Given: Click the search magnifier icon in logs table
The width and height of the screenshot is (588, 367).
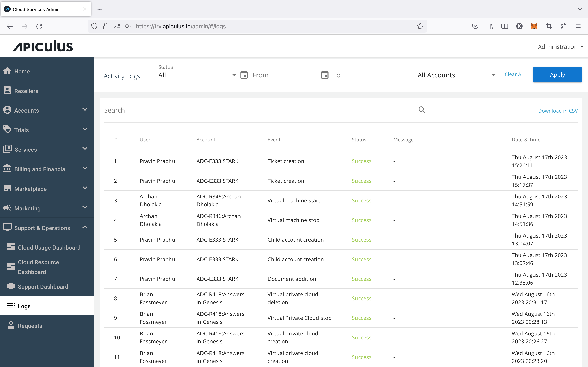Looking at the screenshot, I should tap(422, 110).
